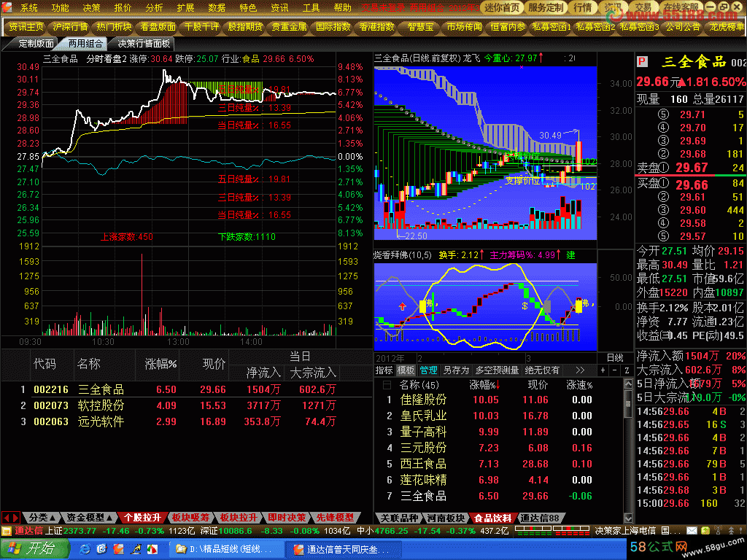This screenshot has width=747, height=560.
Task: Expand more indicator tabs with >>
Action: point(580,370)
